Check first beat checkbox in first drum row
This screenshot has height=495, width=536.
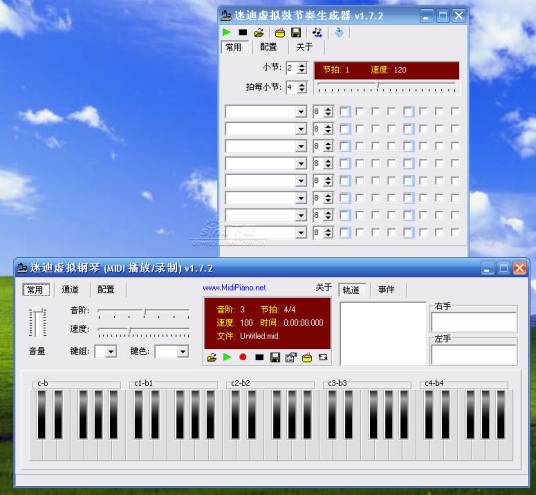click(x=345, y=111)
